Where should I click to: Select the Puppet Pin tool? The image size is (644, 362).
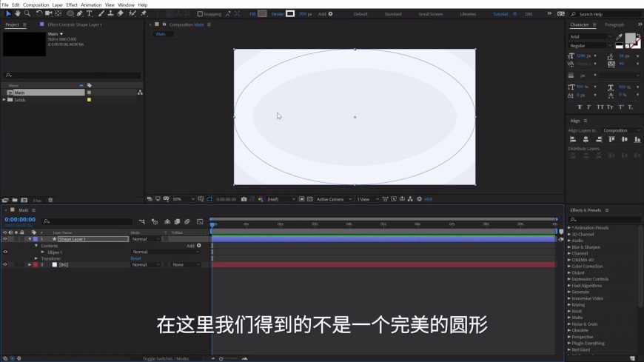click(144, 13)
